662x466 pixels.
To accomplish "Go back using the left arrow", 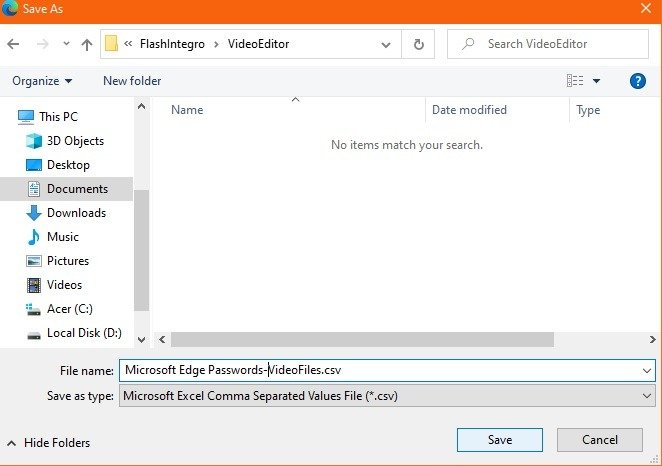I will (x=14, y=44).
